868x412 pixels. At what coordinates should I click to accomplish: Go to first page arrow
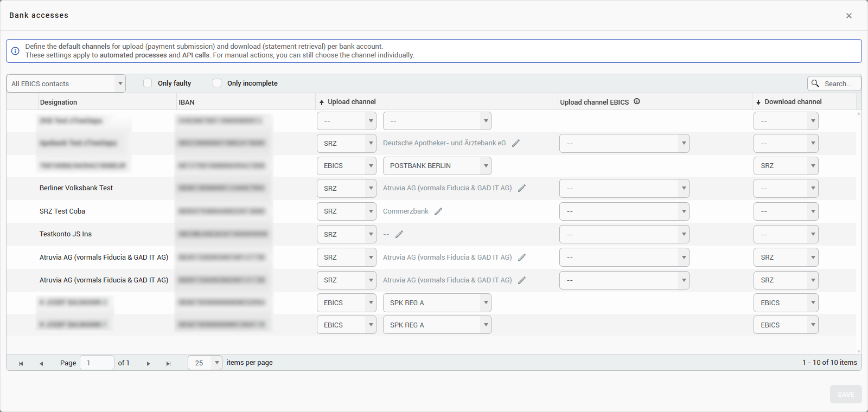tap(21, 363)
